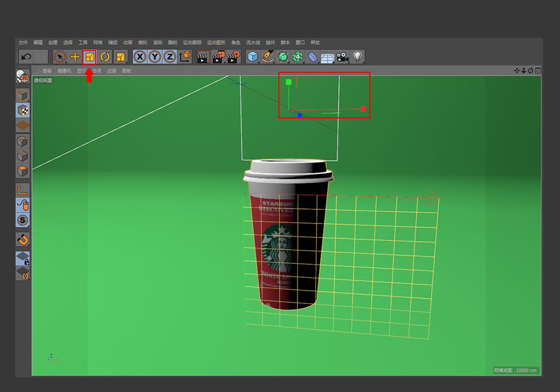Select the Scale tool

point(90,57)
